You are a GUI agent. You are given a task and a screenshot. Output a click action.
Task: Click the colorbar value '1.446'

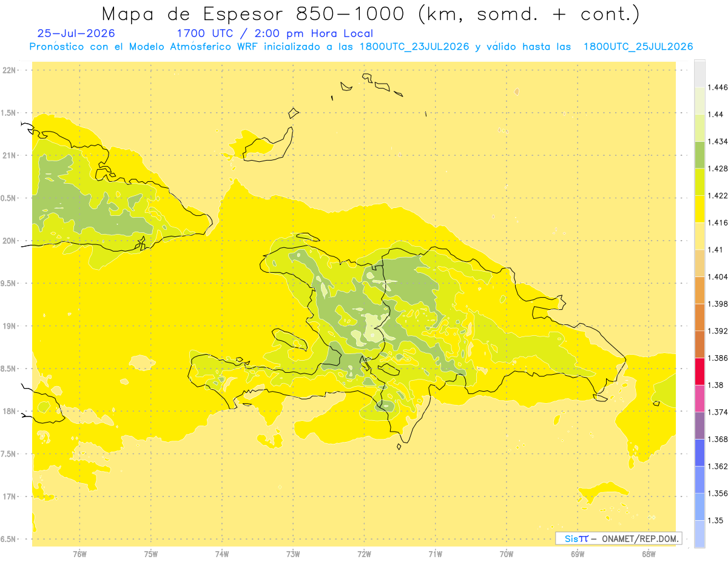tap(719, 87)
